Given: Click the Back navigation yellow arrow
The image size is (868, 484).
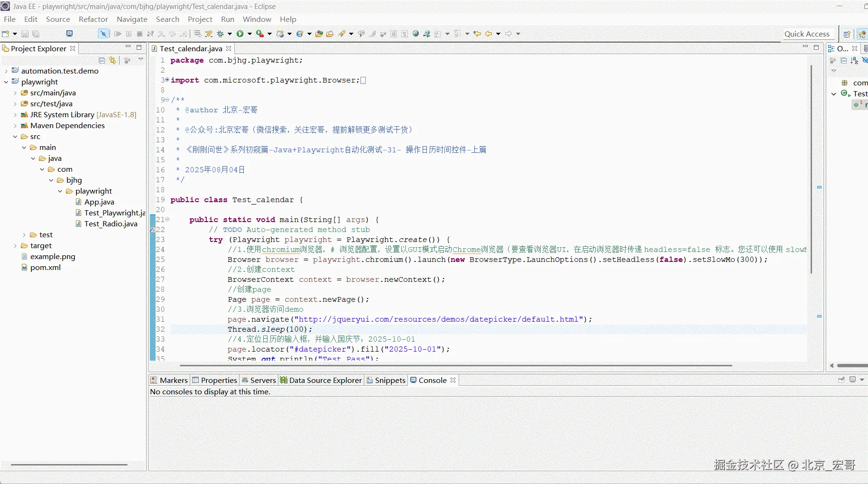Looking at the screenshot, I should [x=489, y=34].
